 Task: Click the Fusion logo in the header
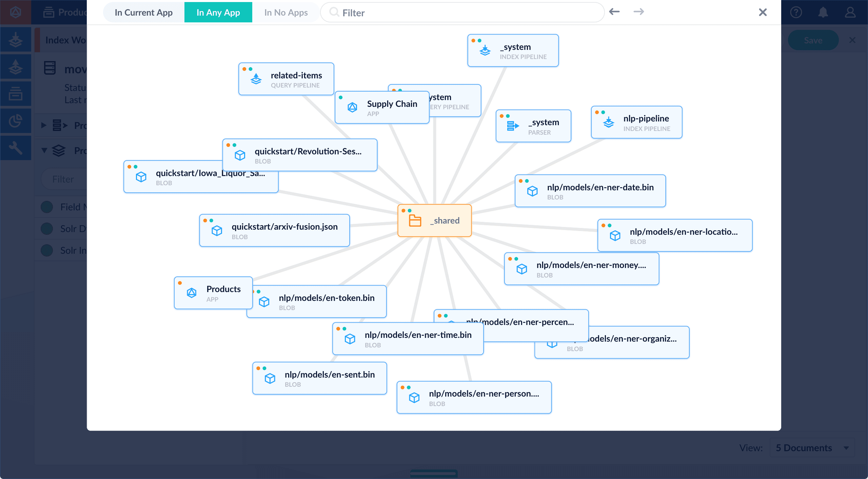click(x=16, y=12)
